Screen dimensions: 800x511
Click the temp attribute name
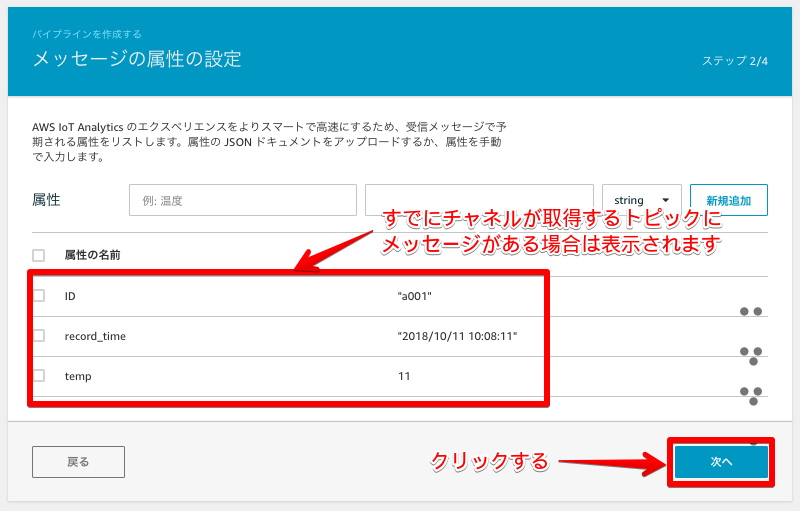78,376
